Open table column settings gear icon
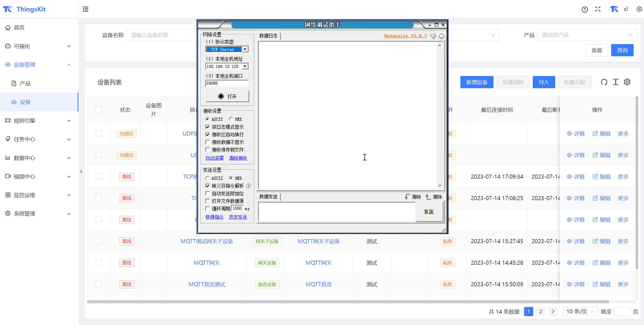644x325 pixels. click(x=627, y=82)
